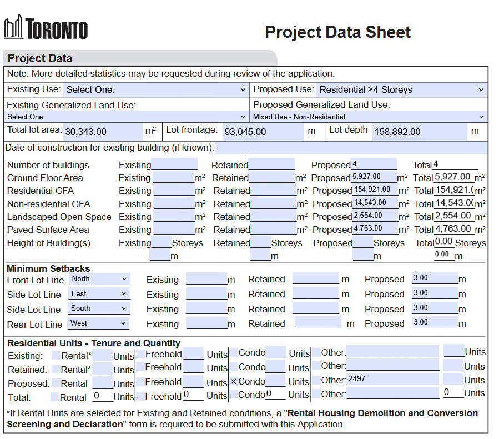
Task: Check the Existing Rental checkbox
Action: [56, 355]
